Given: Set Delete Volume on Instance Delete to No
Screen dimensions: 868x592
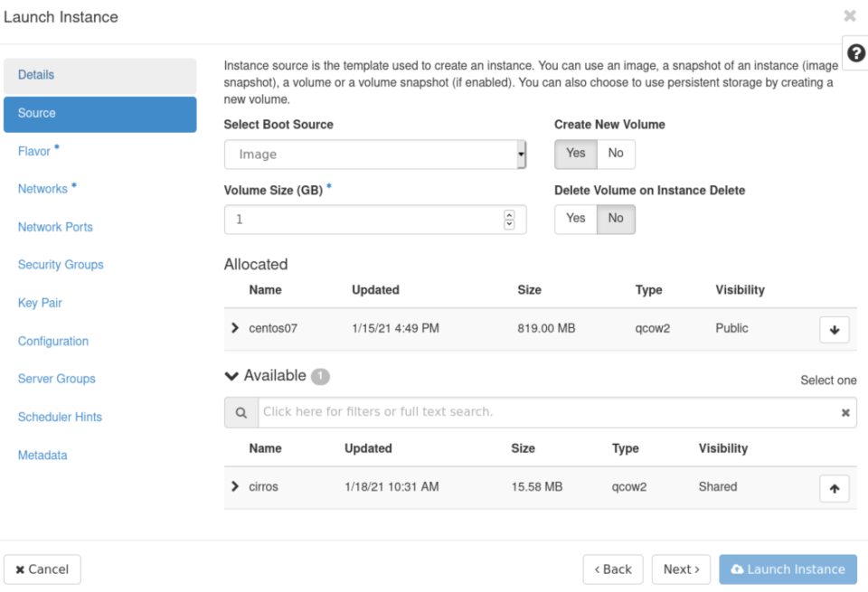Looking at the screenshot, I should point(616,219).
